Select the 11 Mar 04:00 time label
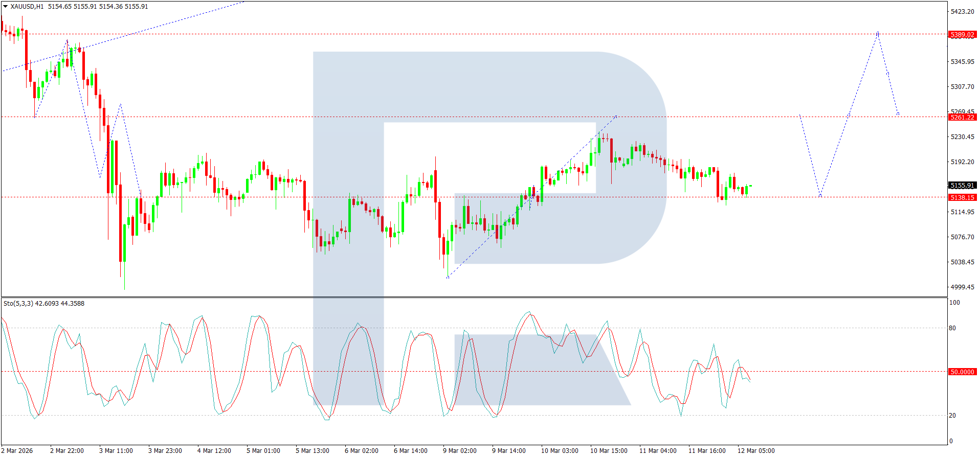Screen dimensions: 980x457 coord(658,451)
